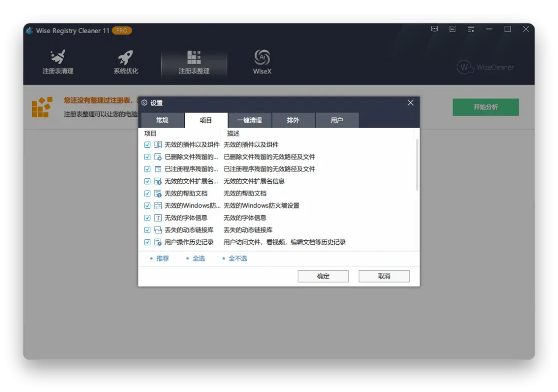Viewport: 558px width, 392px height.
Task: Close the 设置 dialog
Action: click(410, 103)
